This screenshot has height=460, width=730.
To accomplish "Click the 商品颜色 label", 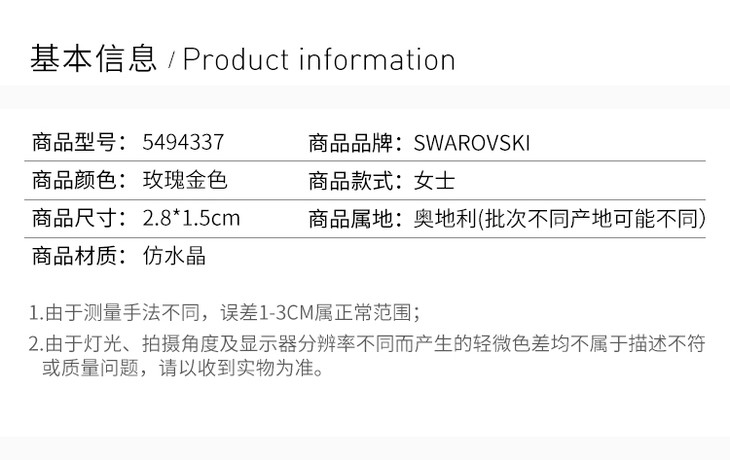I will pos(78,181).
